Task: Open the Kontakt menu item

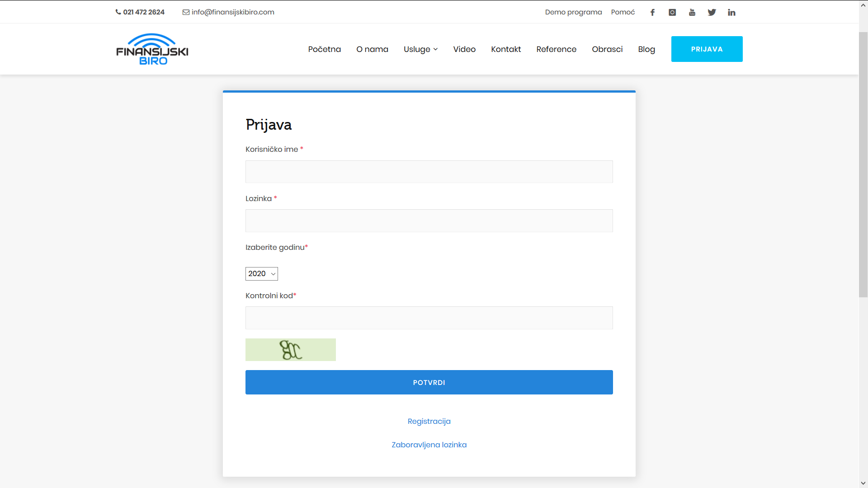Action: [506, 49]
